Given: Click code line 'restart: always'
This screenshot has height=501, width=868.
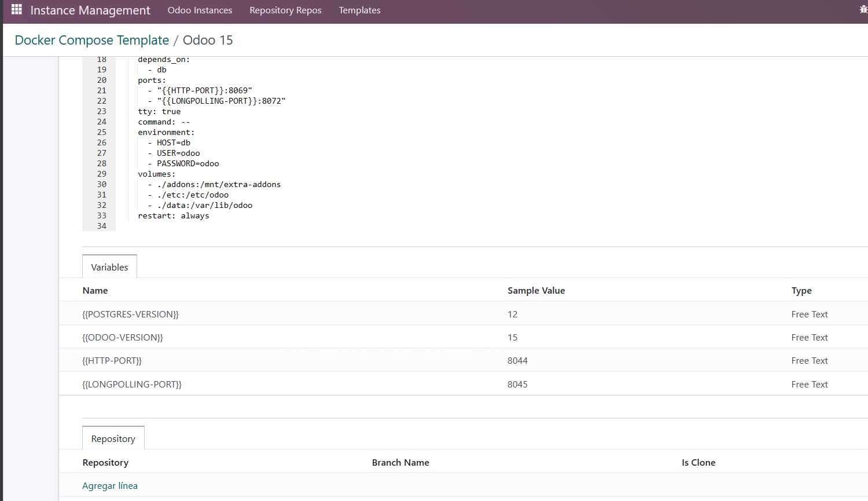Looking at the screenshot, I should 174,215.
